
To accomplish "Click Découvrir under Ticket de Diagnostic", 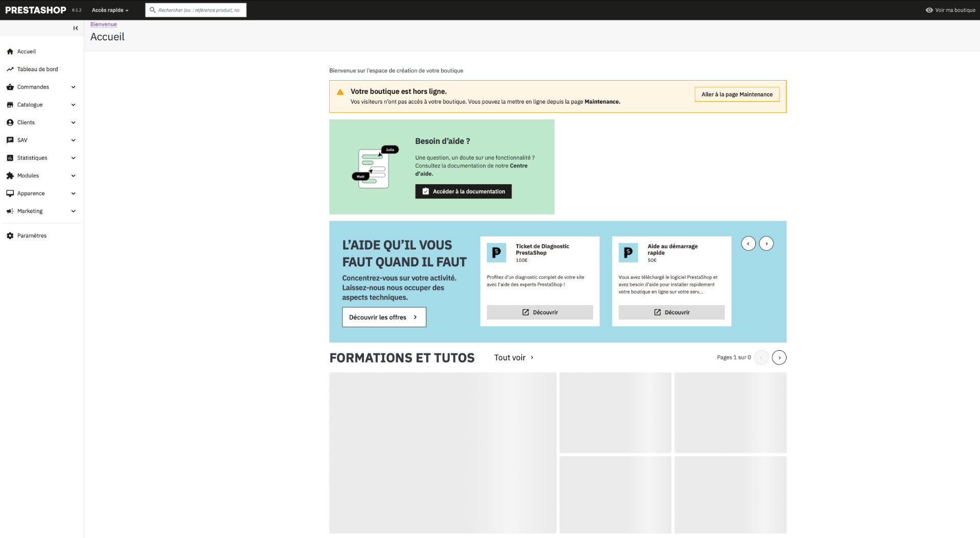I will 540,312.
